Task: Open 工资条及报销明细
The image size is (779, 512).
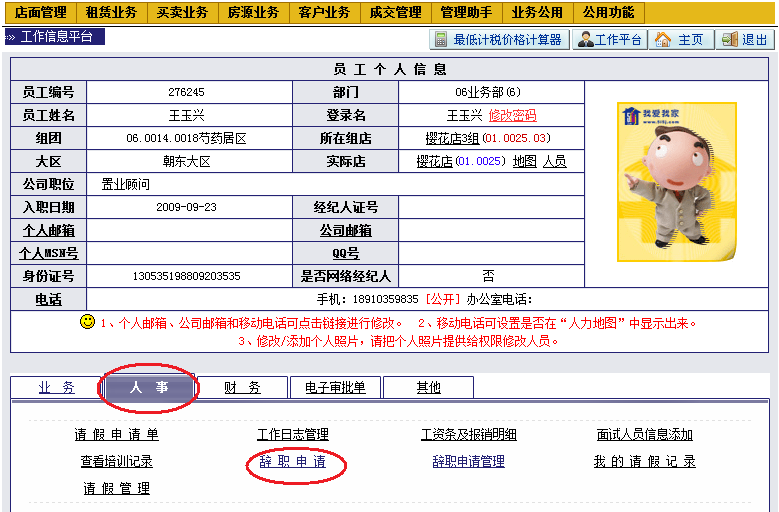Action: point(469,435)
